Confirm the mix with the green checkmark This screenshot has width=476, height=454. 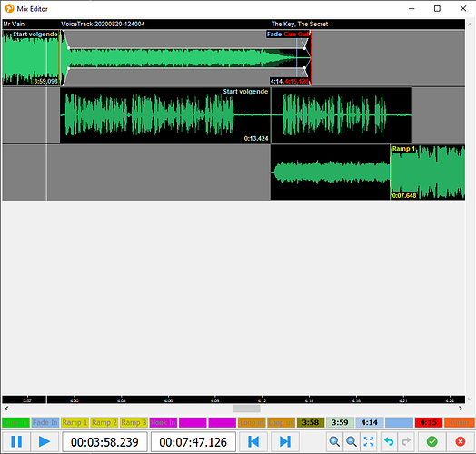tap(431, 441)
